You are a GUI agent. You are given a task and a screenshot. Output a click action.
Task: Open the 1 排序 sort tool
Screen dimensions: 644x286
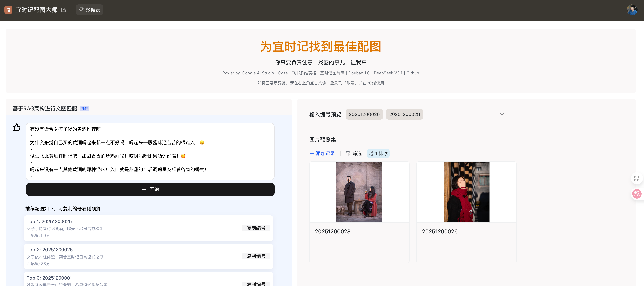click(x=378, y=154)
